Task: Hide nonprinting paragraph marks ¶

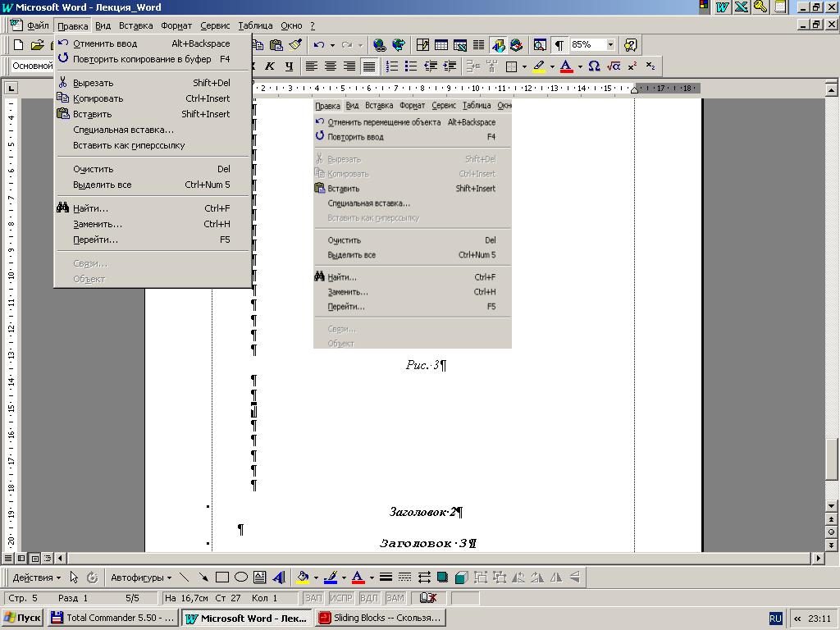Action: (559, 45)
